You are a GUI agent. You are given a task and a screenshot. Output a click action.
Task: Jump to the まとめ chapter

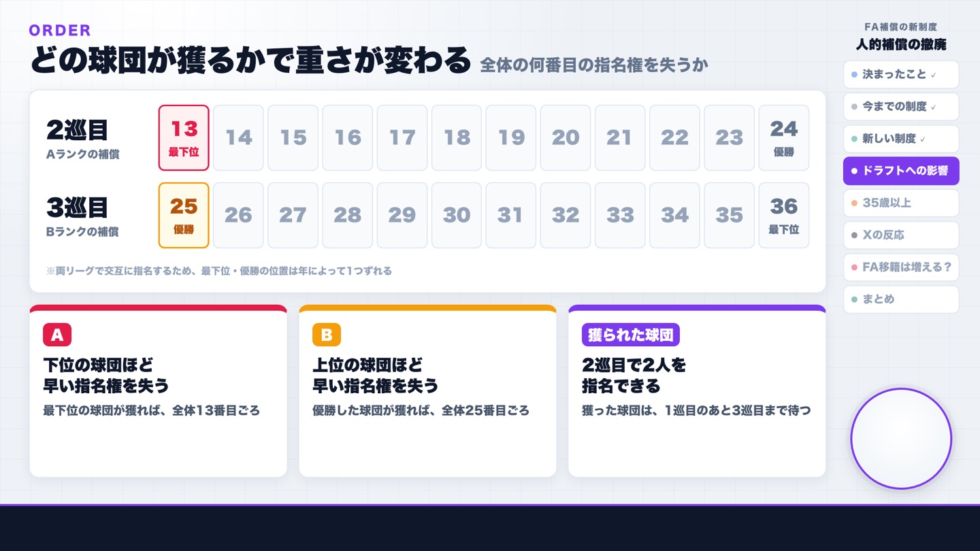901,299
